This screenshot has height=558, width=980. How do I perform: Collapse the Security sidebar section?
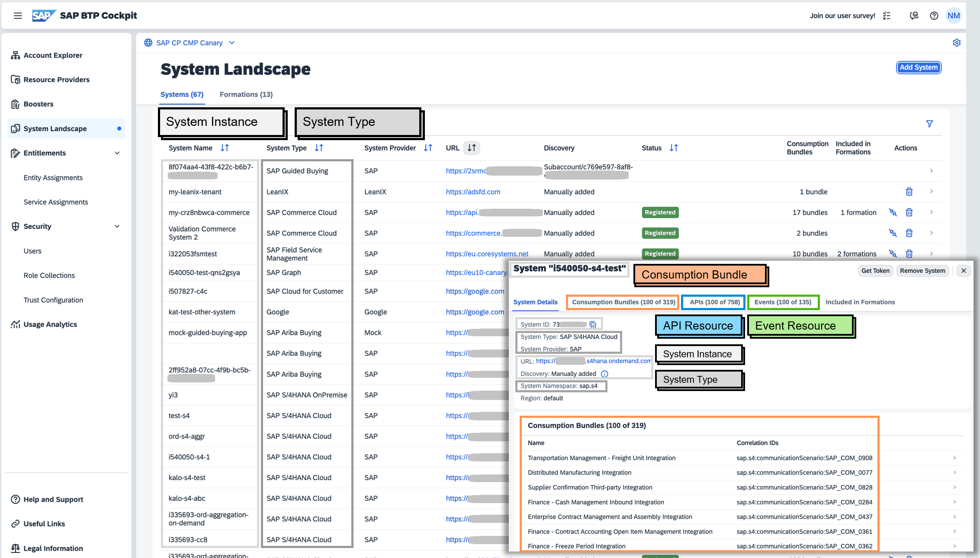pyautogui.click(x=117, y=226)
